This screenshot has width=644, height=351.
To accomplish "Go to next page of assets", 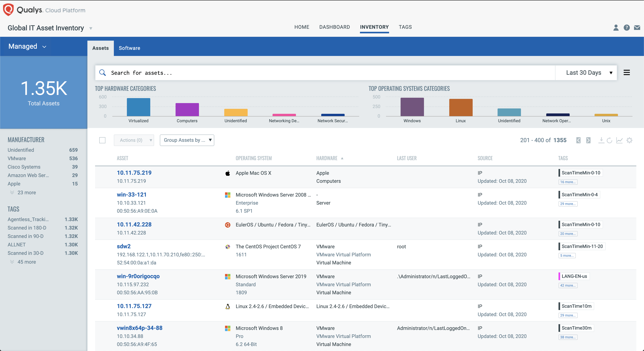I will click(588, 140).
